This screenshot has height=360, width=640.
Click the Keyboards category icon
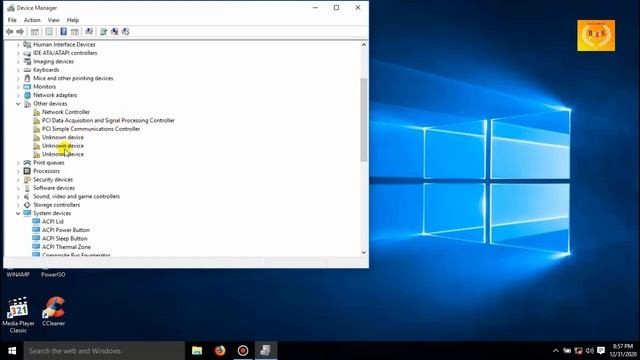(x=27, y=70)
